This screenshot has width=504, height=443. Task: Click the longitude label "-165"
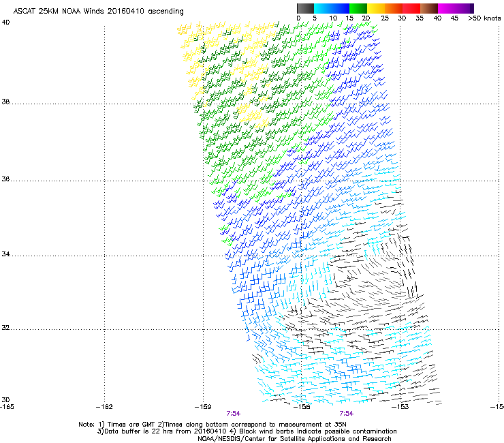7,407
